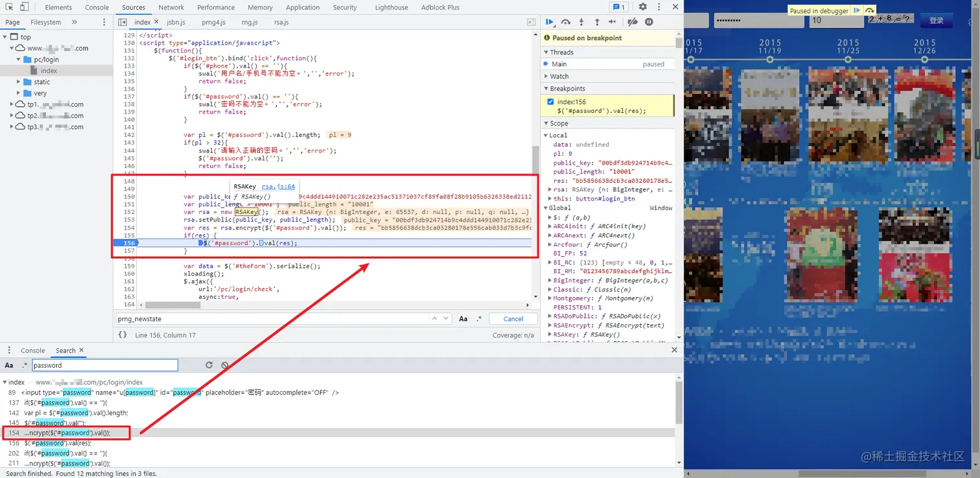The height and width of the screenshot is (478, 980).
Task: Open the Network panel tab
Action: [171, 7]
